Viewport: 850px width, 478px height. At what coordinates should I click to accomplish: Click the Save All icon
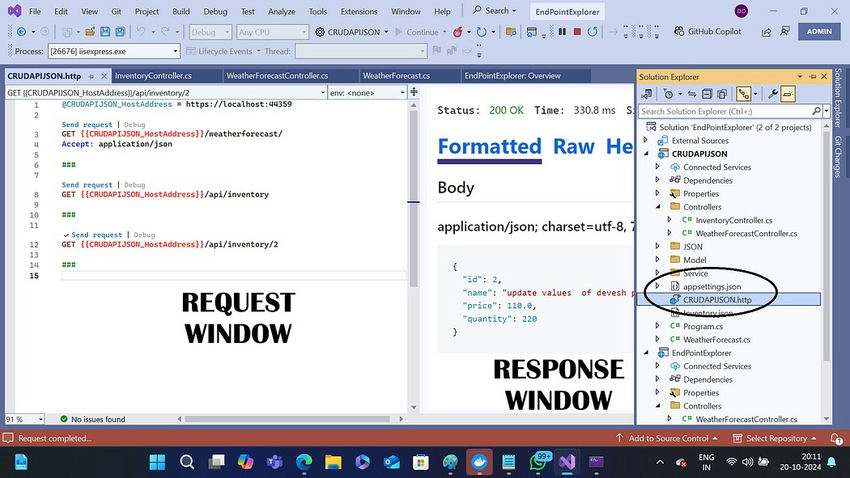coord(120,32)
